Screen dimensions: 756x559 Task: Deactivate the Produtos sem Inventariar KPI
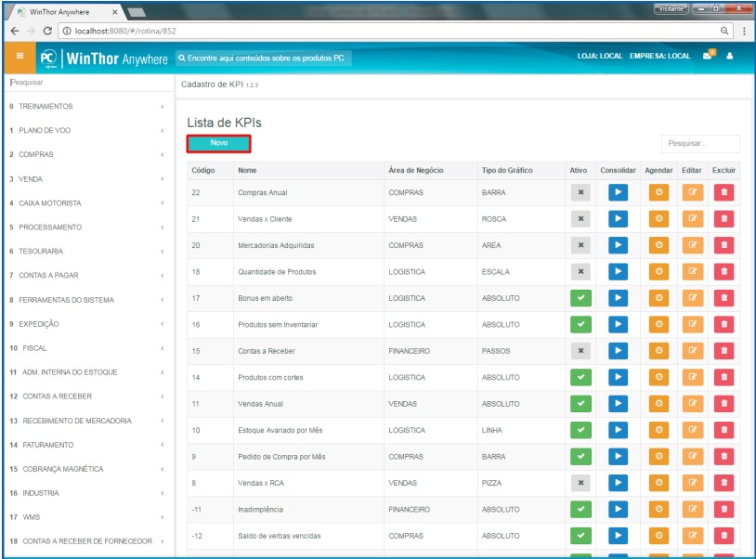pyautogui.click(x=580, y=325)
